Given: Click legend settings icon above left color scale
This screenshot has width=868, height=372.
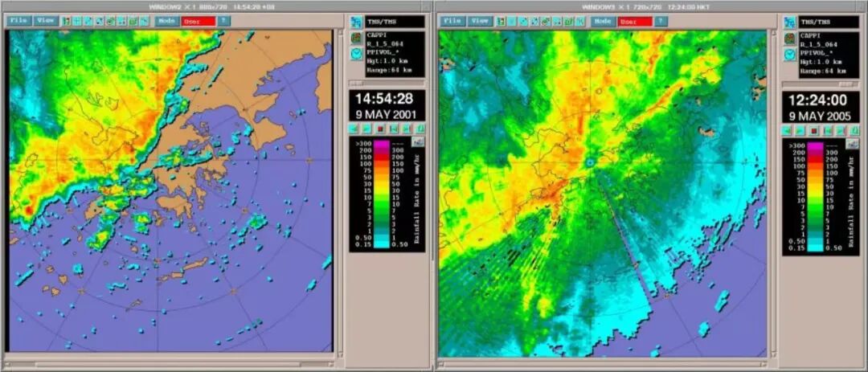Looking at the screenshot, I should click(x=417, y=141).
